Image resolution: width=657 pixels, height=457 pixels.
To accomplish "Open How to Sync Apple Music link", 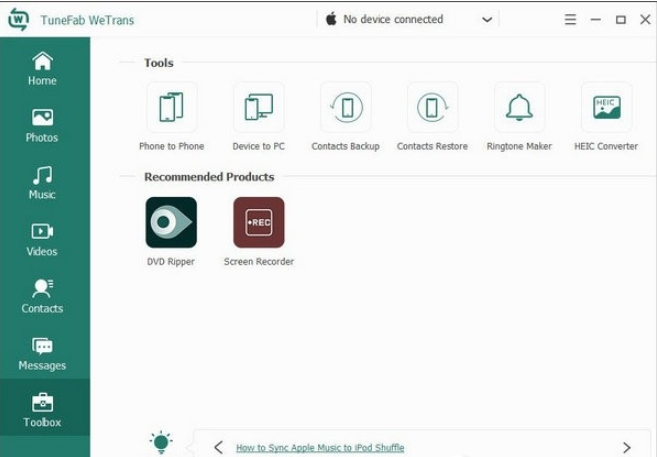I will pyautogui.click(x=320, y=448).
